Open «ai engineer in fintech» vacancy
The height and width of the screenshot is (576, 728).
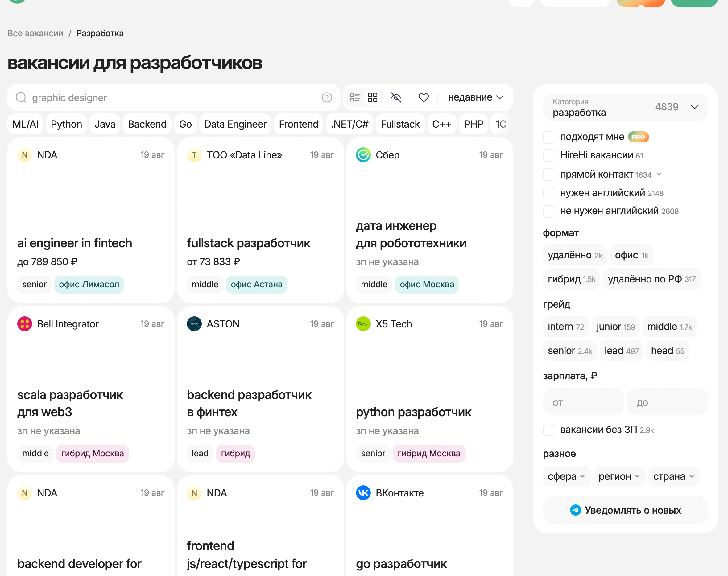(x=75, y=243)
